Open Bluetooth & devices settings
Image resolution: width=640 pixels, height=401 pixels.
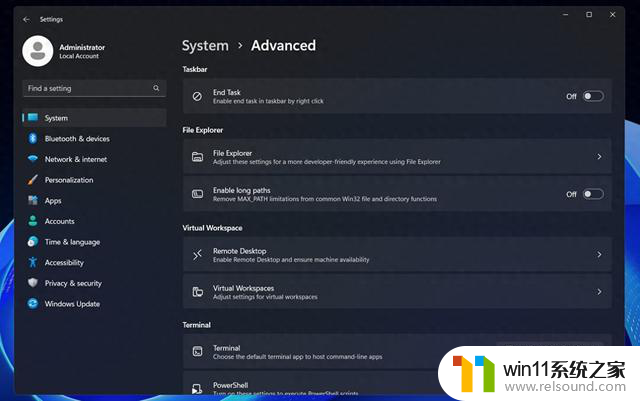tap(94, 138)
